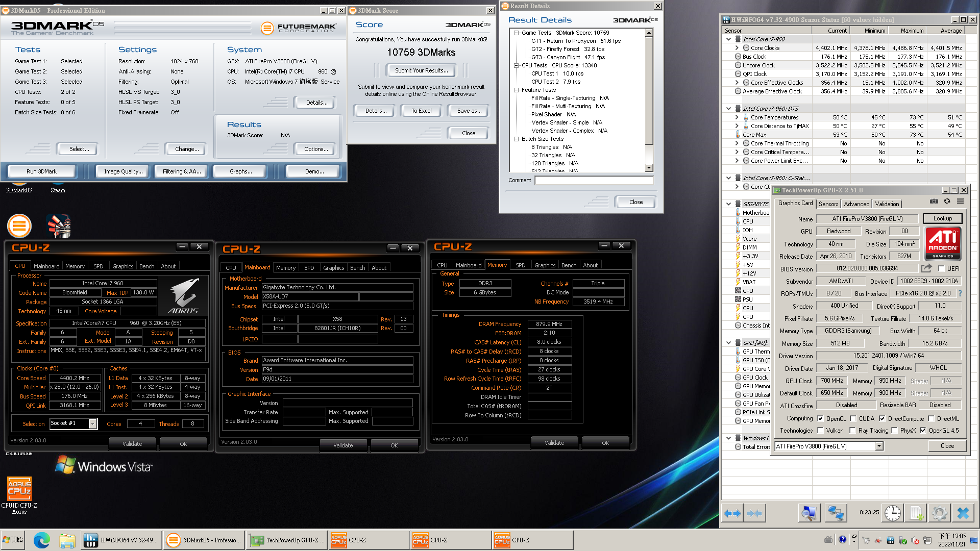
Task: Toggle the OpenCL checkbox
Action: click(820, 418)
